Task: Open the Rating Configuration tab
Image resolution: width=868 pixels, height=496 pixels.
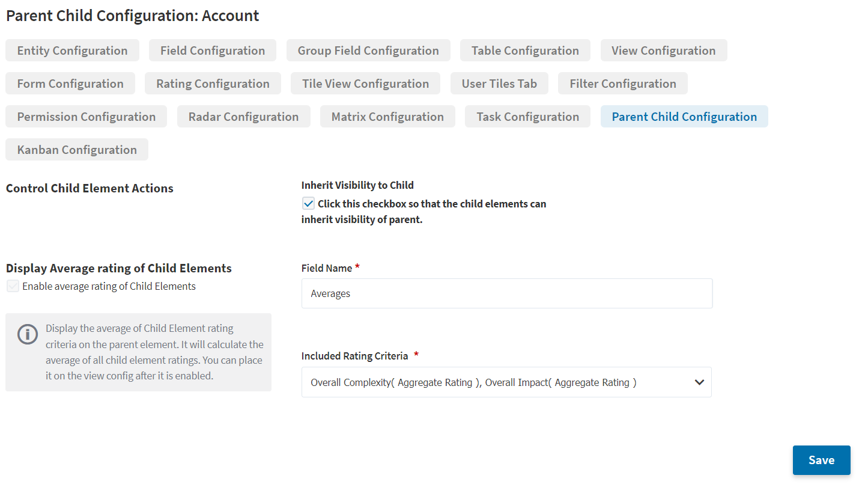Action: 213,84
